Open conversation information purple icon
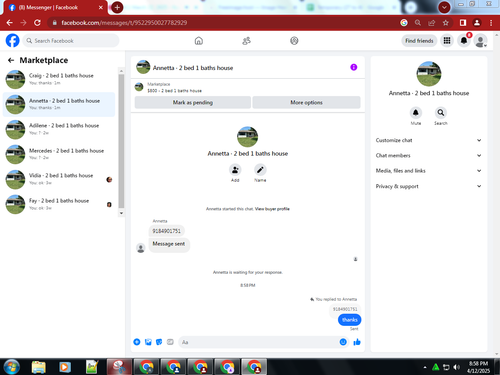The width and height of the screenshot is (500, 375). click(x=354, y=67)
